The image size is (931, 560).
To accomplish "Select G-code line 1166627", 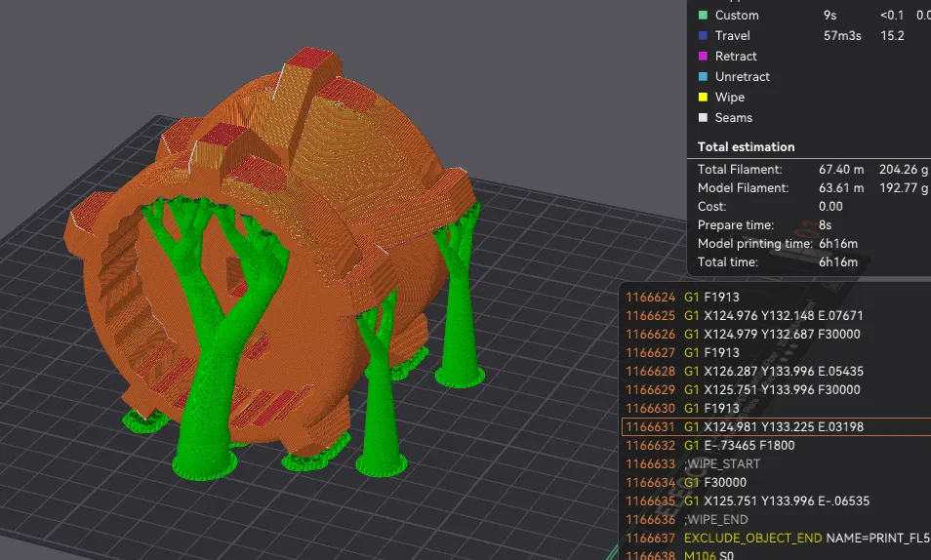I will click(776, 353).
